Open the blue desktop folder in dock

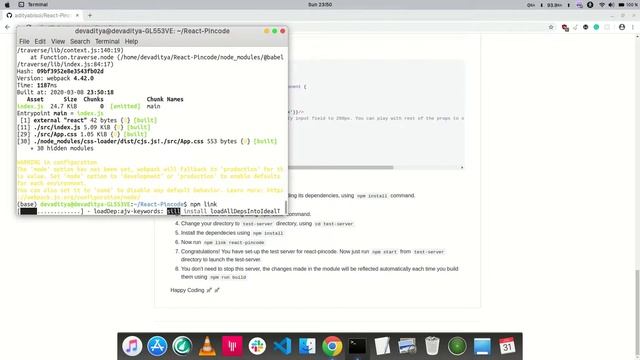(x=482, y=346)
